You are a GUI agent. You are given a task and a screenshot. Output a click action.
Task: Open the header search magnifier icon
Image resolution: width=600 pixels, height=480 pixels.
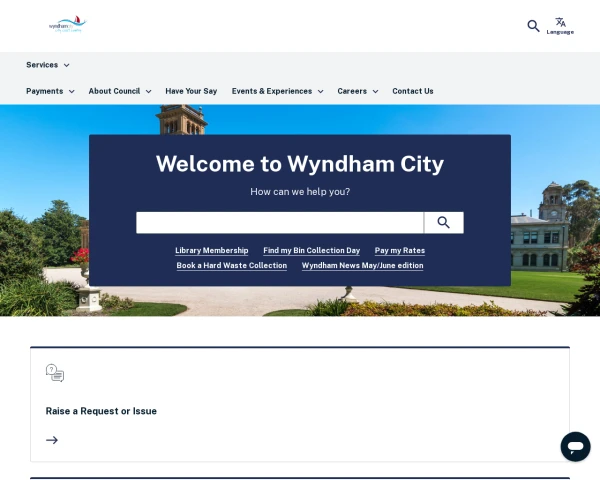point(533,26)
